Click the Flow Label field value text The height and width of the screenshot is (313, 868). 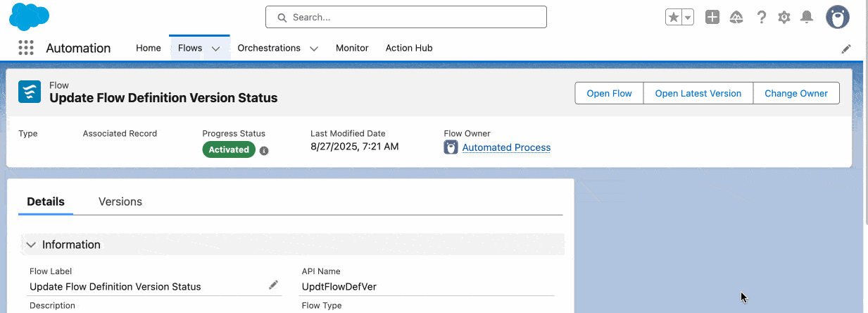(115, 286)
